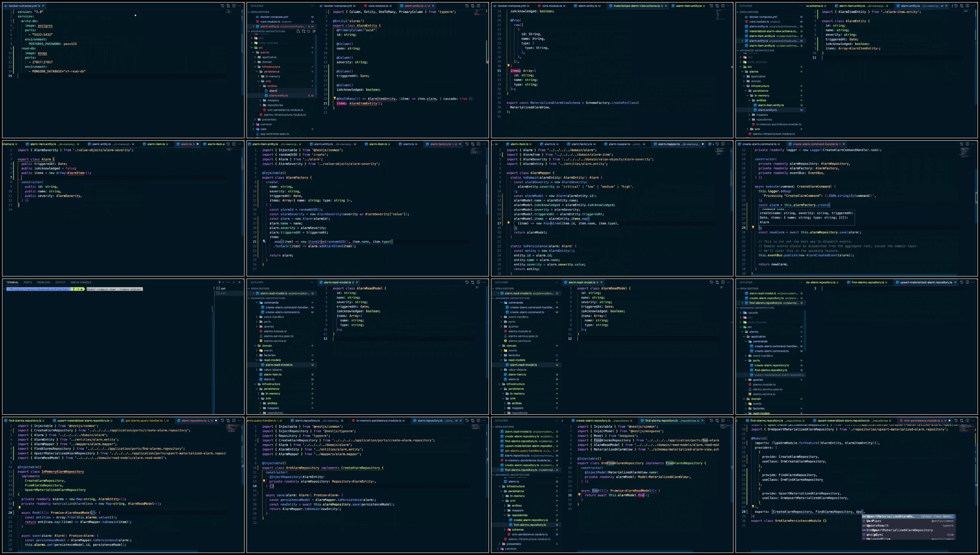The image size is (980, 555).
Task: Maximize terminal panel with the chevron icon
Action: click(234, 282)
